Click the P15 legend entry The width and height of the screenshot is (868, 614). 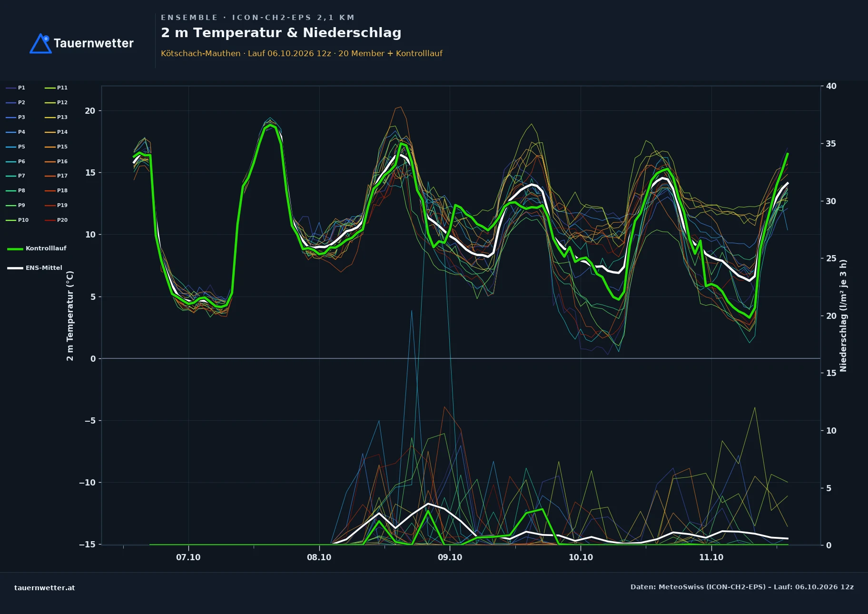[x=56, y=147]
